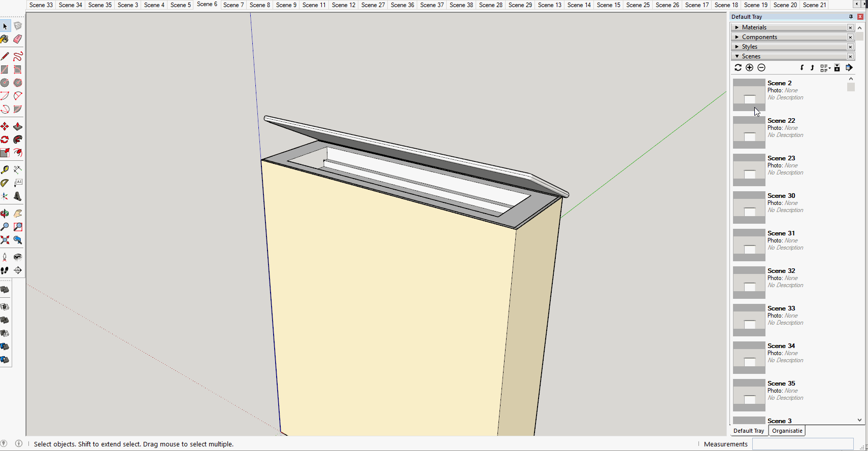Choose the Rectangle tool
Image resolution: width=868 pixels, height=451 pixels.
click(5, 70)
